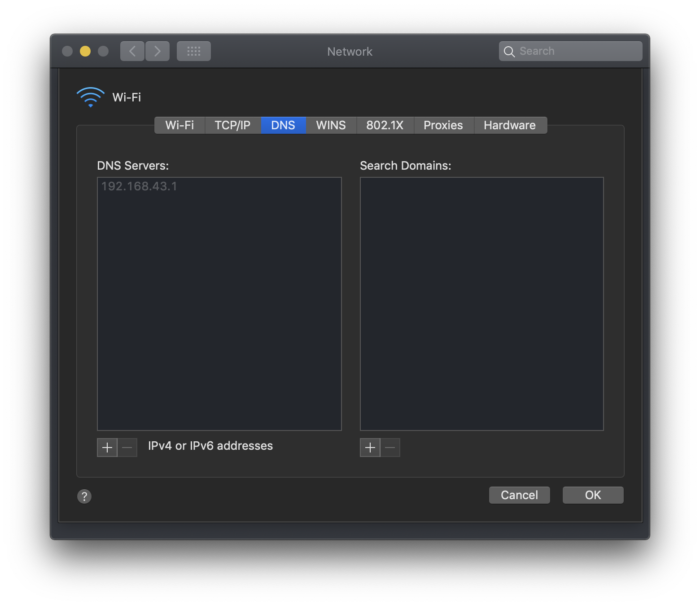Go back with the left chevron button

point(132,51)
